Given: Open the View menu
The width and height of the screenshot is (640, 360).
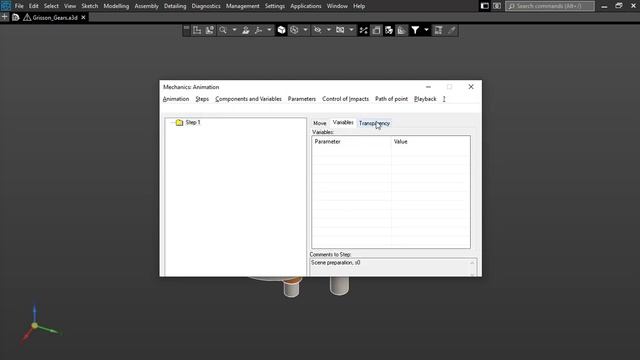Looking at the screenshot, I should (x=70, y=6).
